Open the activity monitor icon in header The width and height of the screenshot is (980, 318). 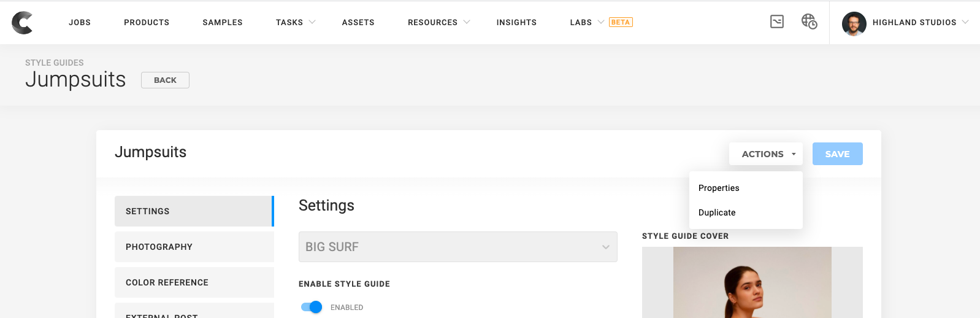tap(777, 22)
